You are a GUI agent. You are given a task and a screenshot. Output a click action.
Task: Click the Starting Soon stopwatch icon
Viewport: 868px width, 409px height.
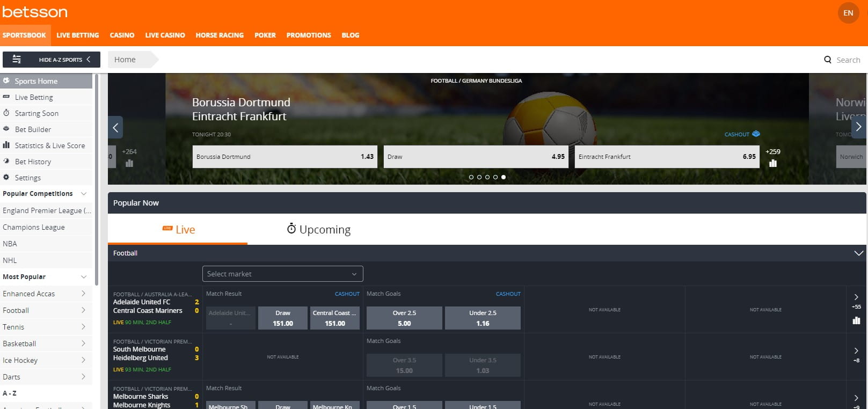pos(6,113)
